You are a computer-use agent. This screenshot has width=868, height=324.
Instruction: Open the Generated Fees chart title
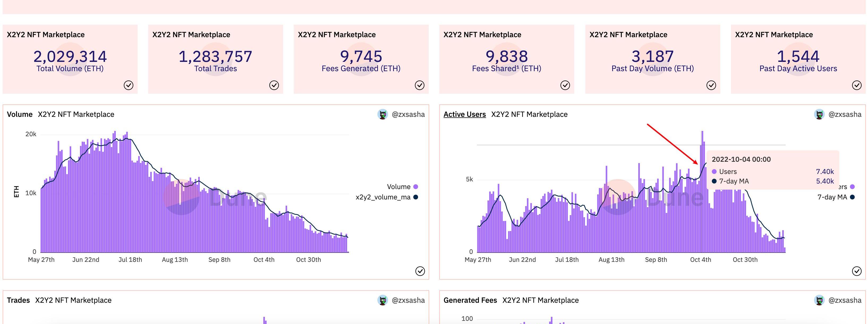pos(470,300)
